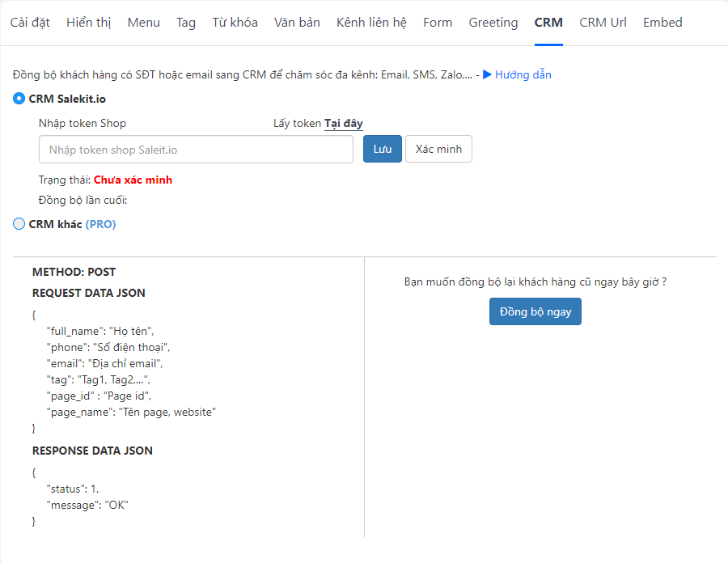This screenshot has width=728, height=563.
Task: Click the Lưu save button
Action: click(x=382, y=149)
